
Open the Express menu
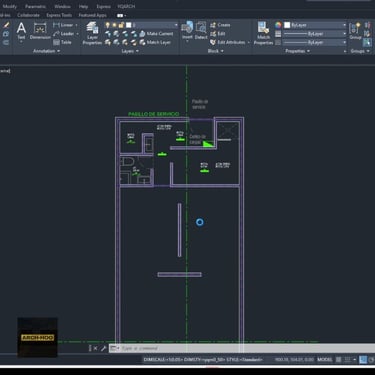[x=103, y=6]
